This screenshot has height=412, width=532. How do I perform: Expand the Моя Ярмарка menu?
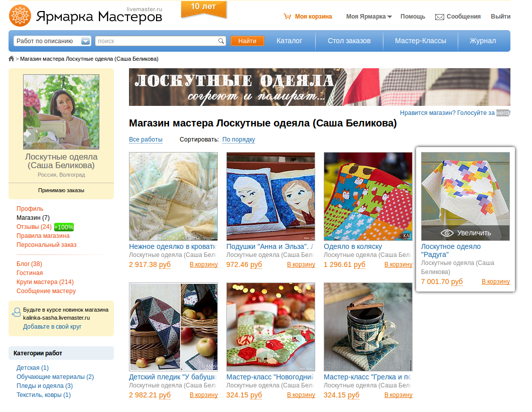click(x=369, y=17)
